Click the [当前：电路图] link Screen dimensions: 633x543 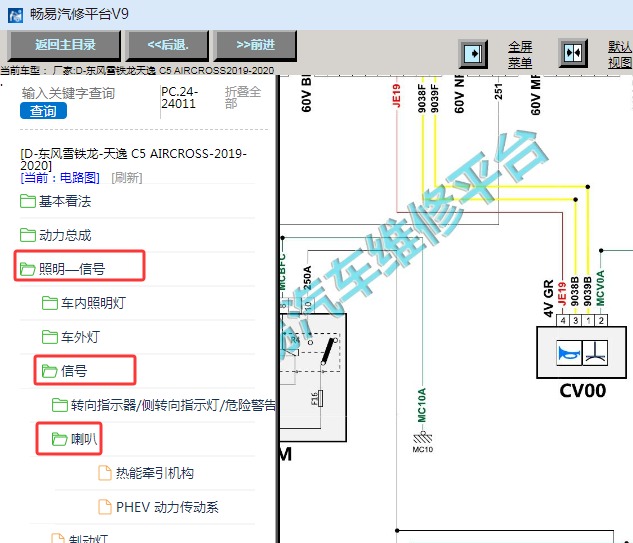click(x=60, y=178)
